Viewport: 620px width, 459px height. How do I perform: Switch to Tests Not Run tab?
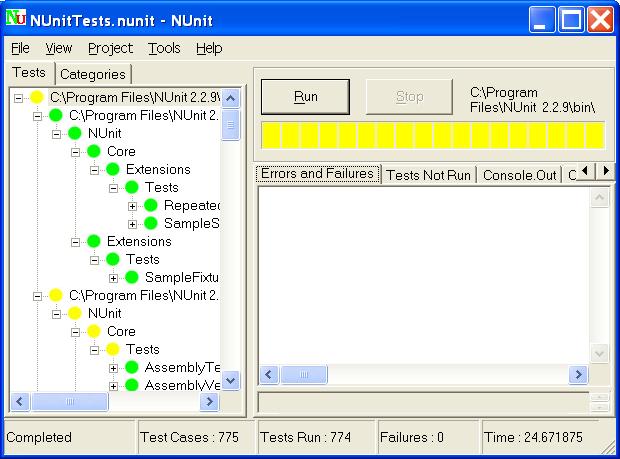pyautogui.click(x=428, y=175)
